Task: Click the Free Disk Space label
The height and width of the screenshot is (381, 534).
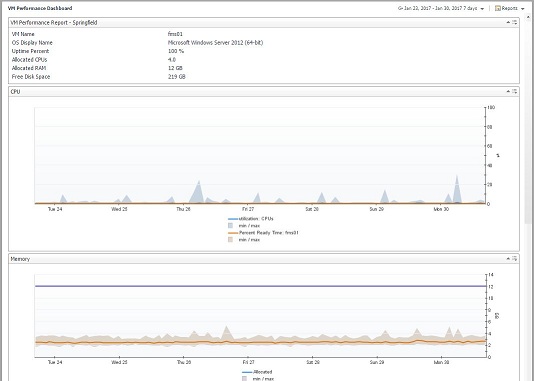Action: tap(31, 77)
